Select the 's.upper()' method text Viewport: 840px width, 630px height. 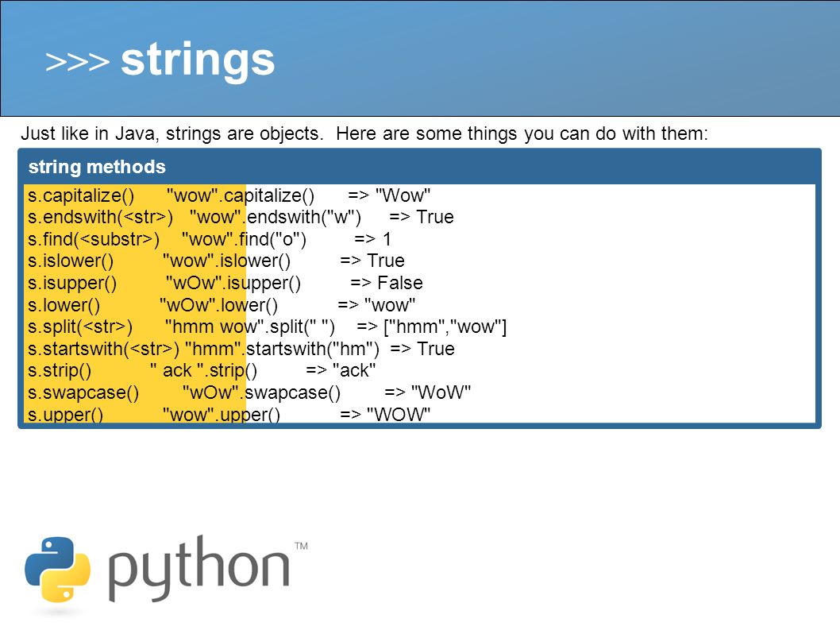(x=65, y=415)
